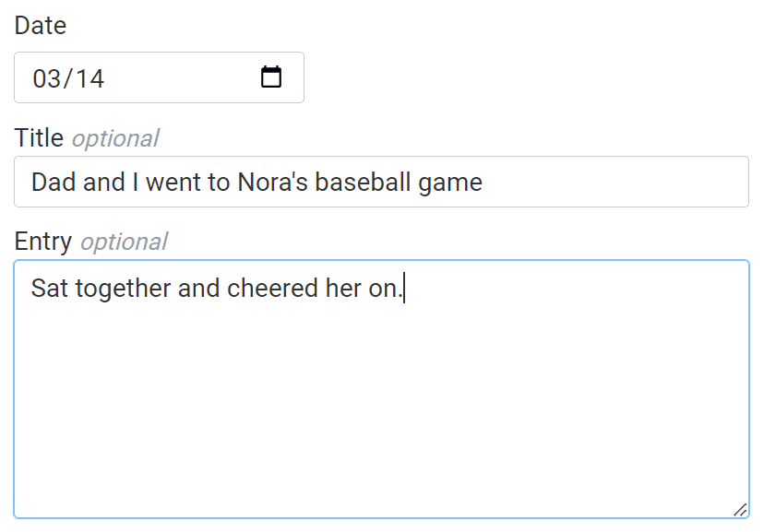
Task: Place cursor on word Nora's in Title
Action: (273, 182)
